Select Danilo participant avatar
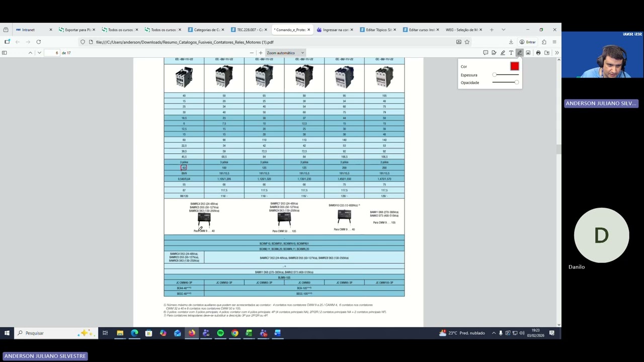 coord(601,235)
